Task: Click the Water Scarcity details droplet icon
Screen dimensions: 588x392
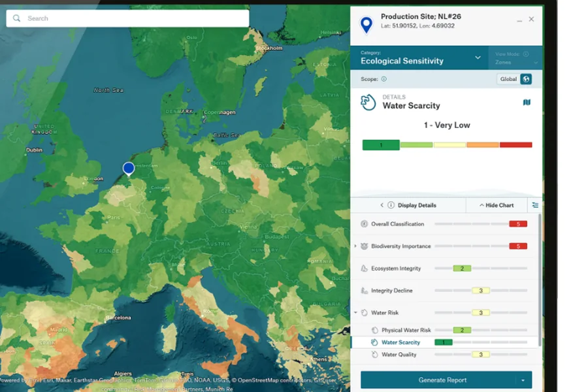Action: click(x=368, y=102)
